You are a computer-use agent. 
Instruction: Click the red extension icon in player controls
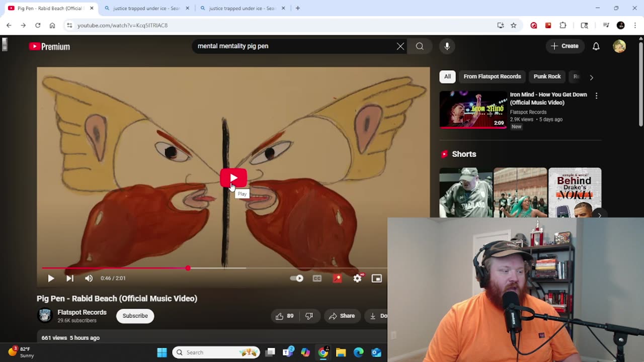(337, 278)
